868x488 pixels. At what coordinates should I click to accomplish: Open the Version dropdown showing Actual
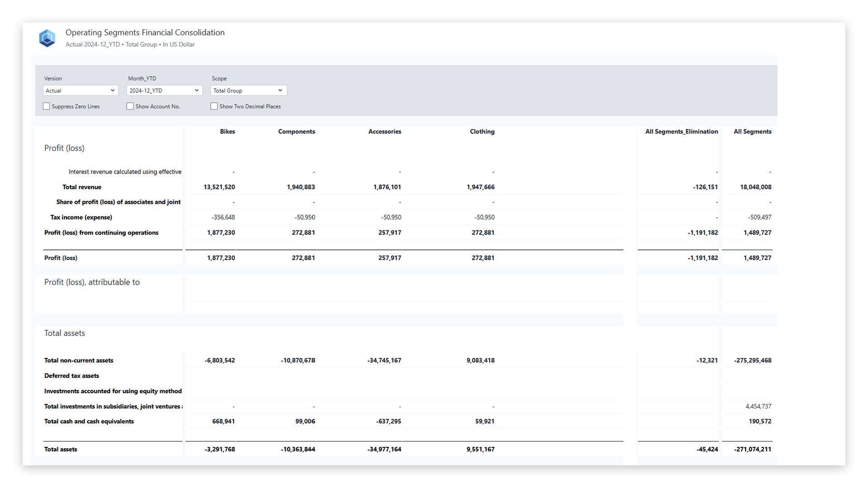(80, 90)
